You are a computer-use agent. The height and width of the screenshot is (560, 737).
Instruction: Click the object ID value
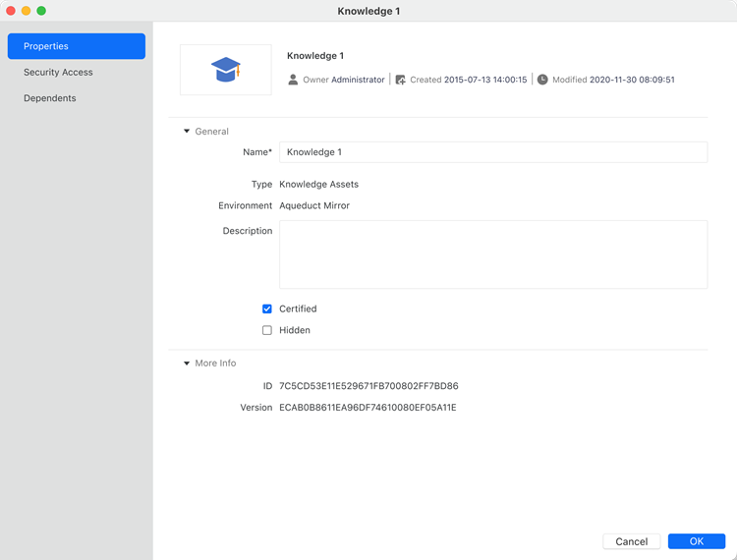(x=368, y=386)
